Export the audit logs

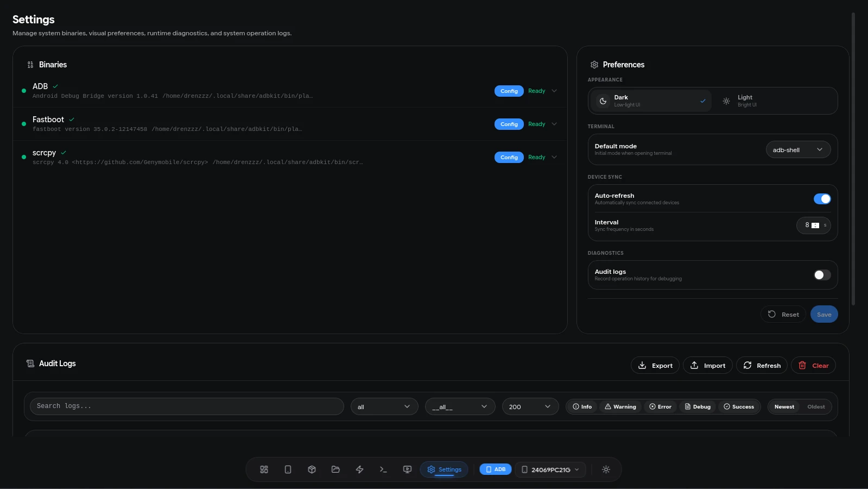coord(655,366)
